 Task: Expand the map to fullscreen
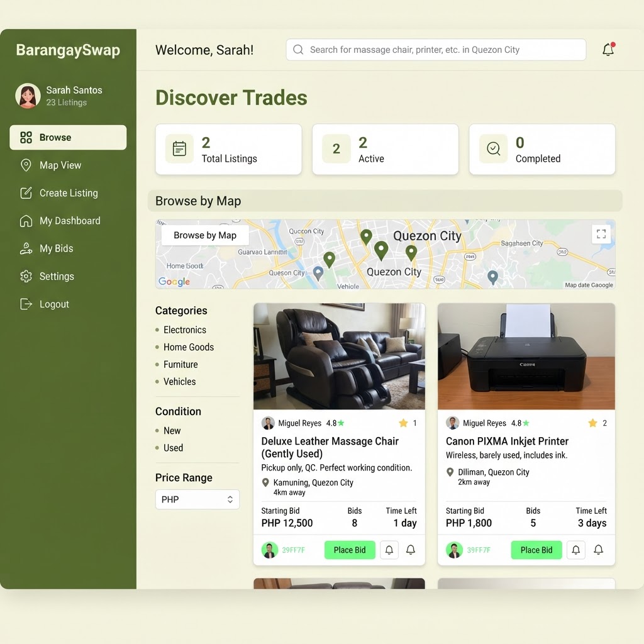coord(601,234)
